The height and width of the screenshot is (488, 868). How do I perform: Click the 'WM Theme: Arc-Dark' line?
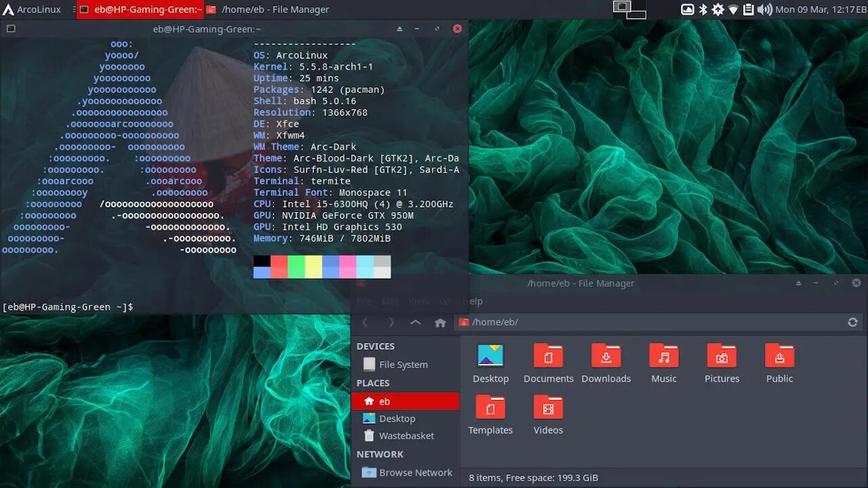pyautogui.click(x=304, y=147)
